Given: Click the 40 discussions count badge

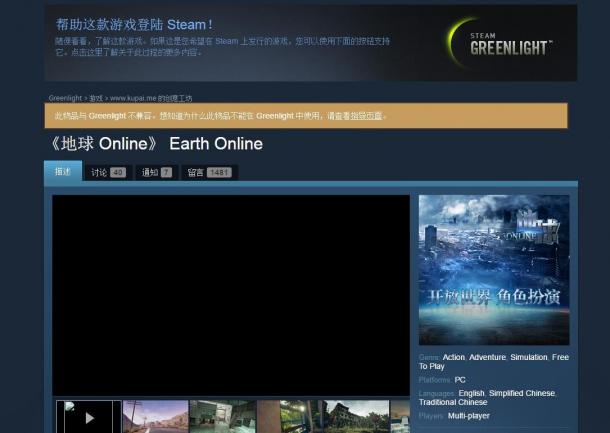Looking at the screenshot, I should (118, 172).
